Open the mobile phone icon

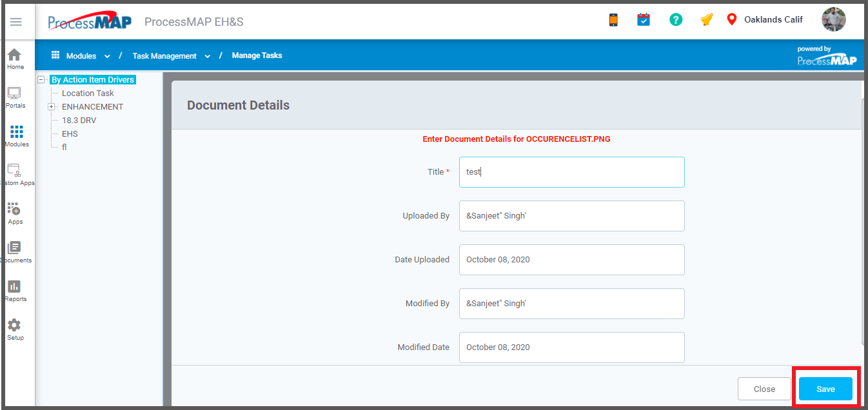pyautogui.click(x=613, y=20)
